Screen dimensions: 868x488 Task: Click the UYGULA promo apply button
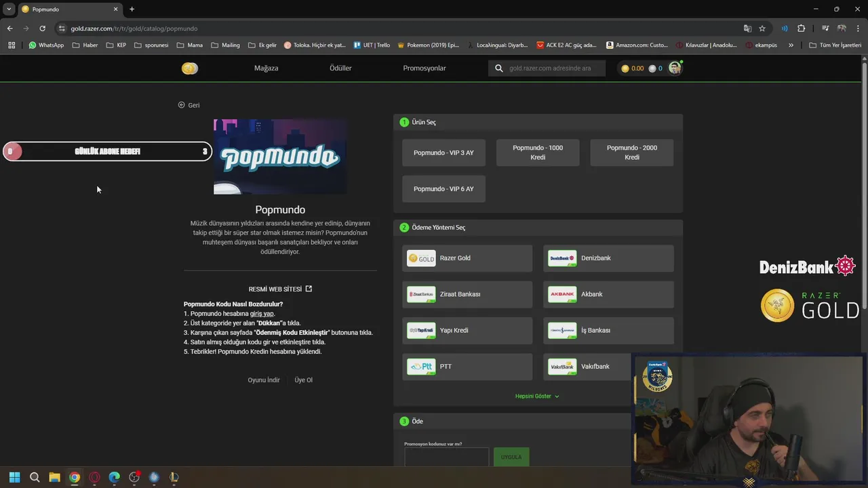click(x=511, y=457)
